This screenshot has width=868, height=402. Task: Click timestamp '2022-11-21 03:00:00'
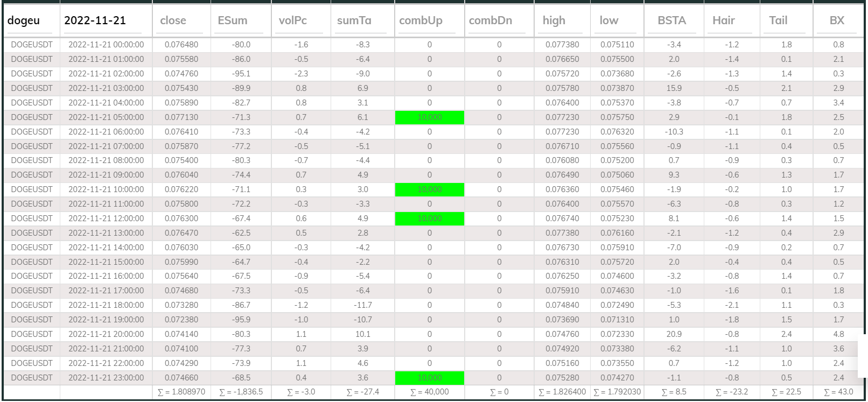(x=106, y=88)
